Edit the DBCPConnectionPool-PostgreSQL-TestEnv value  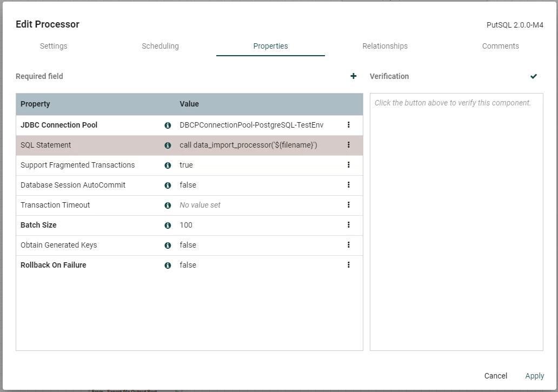pyautogui.click(x=251, y=125)
